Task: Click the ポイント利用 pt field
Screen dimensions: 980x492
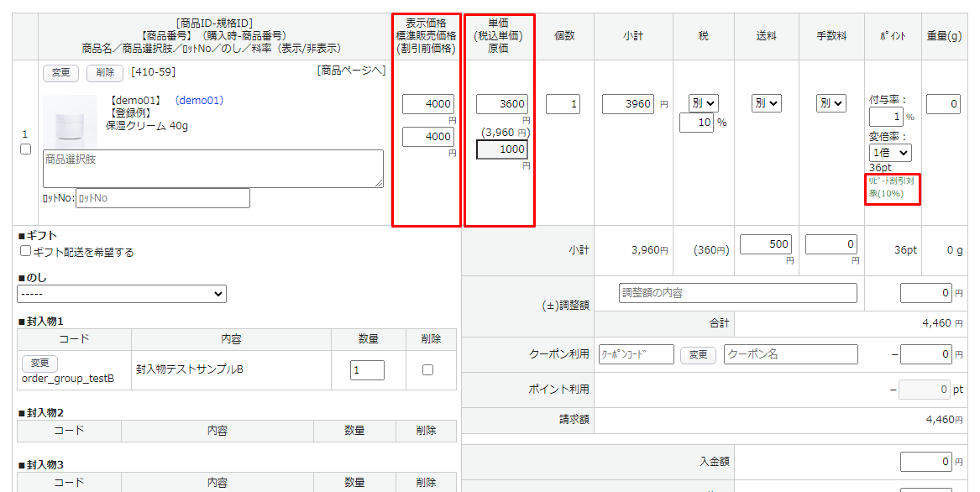Action: point(924,390)
